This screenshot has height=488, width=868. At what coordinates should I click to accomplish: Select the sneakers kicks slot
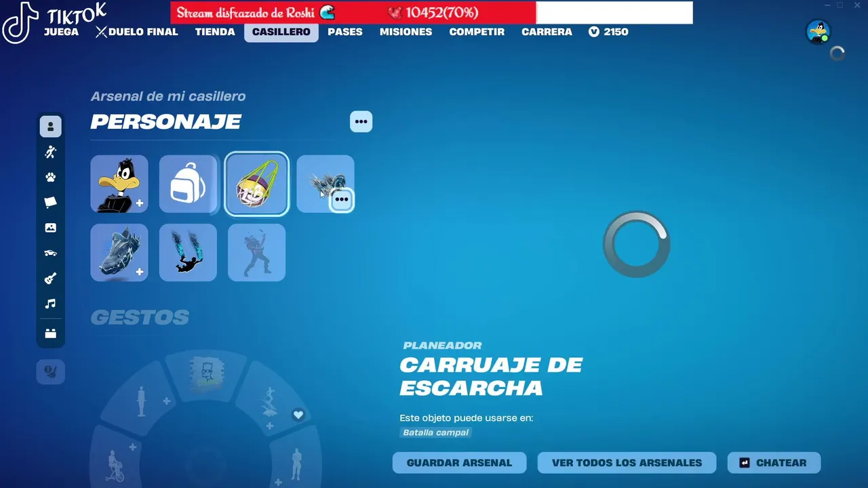click(x=119, y=252)
